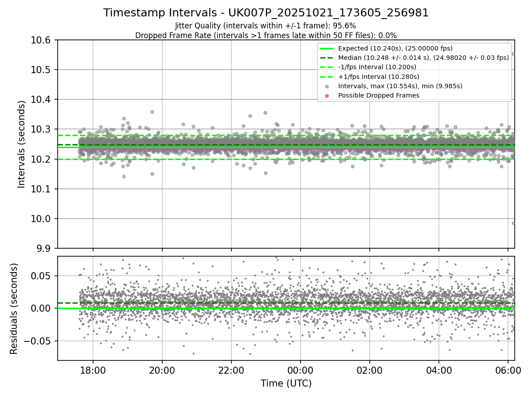
Task: Select legend entry '+1/fps Interval (10.280s)'
Action: pos(379,77)
